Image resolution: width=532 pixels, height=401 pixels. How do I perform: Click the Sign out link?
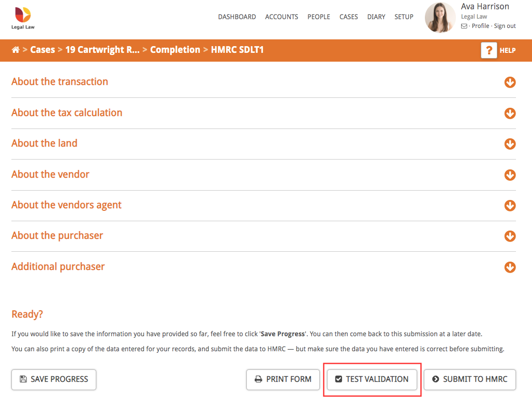pos(505,26)
